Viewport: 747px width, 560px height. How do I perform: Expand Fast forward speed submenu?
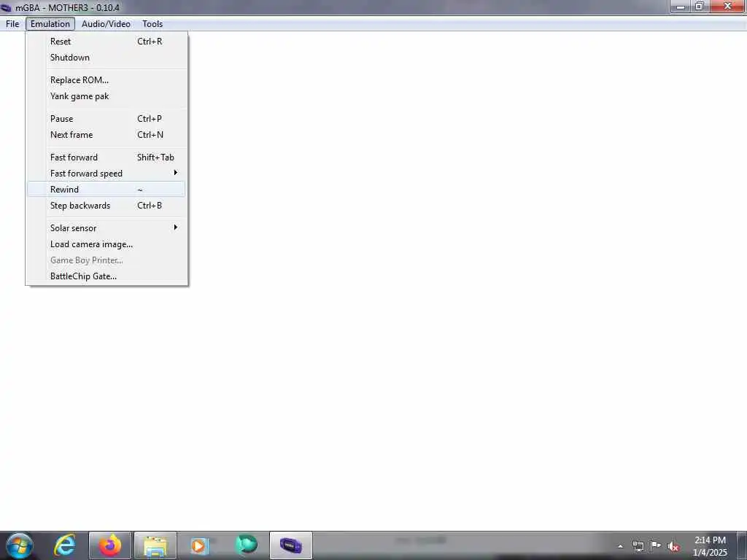(x=107, y=174)
